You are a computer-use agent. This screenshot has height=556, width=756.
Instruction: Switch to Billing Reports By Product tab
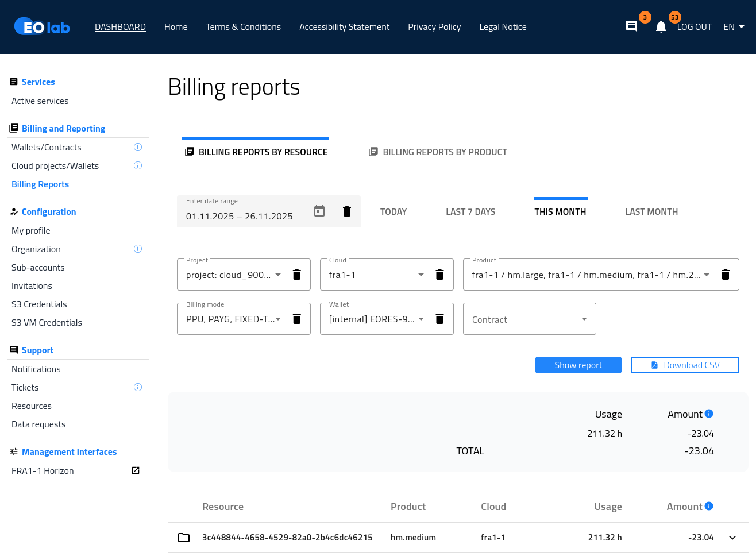[438, 152]
